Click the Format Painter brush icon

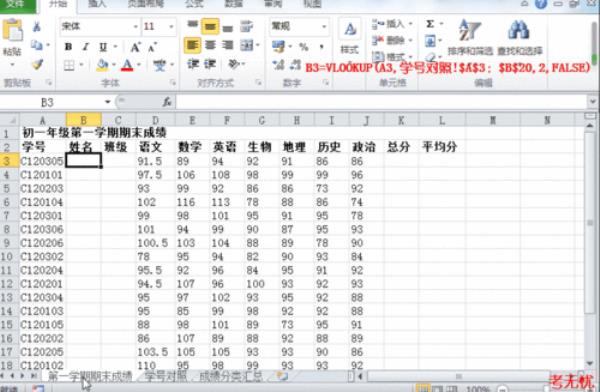click(37, 64)
